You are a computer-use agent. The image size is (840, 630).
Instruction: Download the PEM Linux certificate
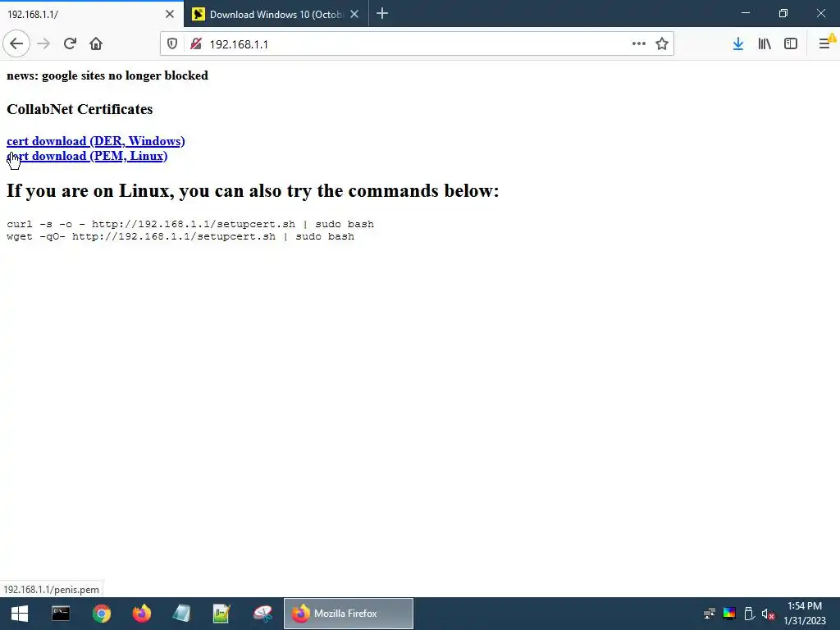pos(87,156)
